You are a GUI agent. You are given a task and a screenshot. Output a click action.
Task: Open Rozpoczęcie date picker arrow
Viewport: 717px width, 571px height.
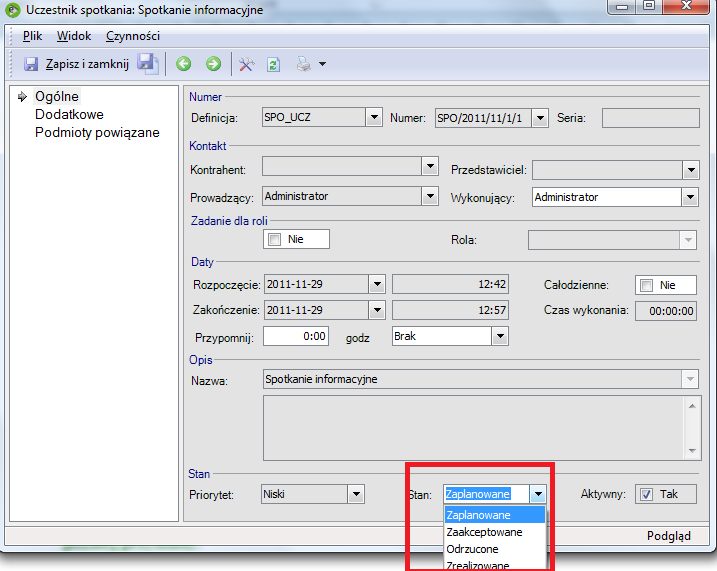(x=377, y=284)
